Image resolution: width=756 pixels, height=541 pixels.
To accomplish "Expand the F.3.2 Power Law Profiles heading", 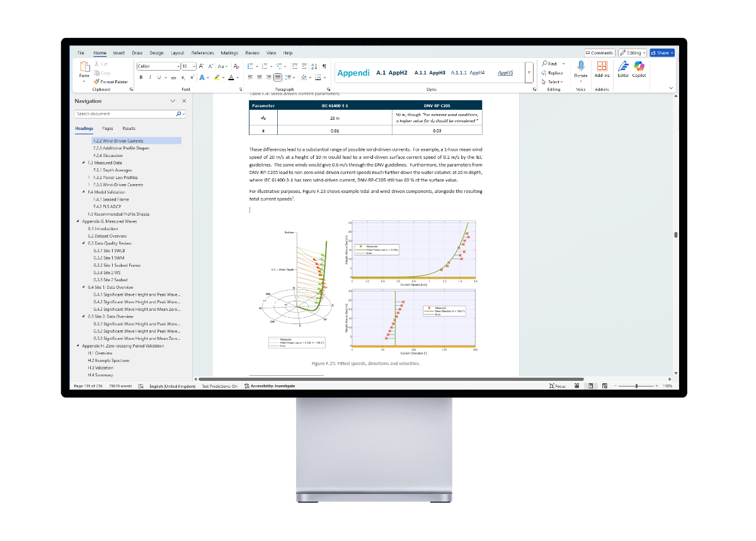I will click(88, 178).
